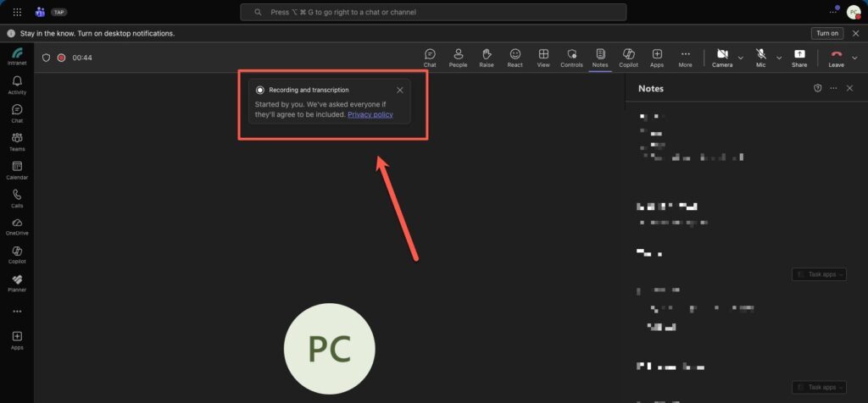The height and width of the screenshot is (403, 868).
Task: Open Copilot in the meeting toolbar
Action: click(x=628, y=57)
